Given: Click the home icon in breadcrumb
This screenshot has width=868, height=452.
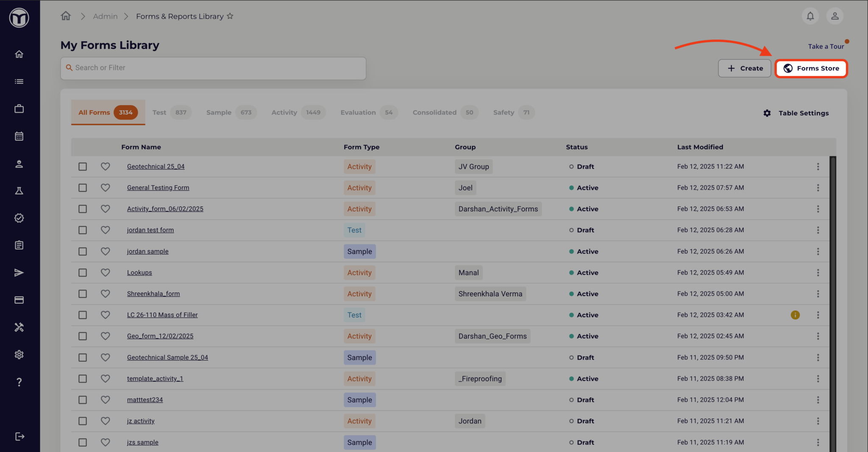Looking at the screenshot, I should coord(66,16).
